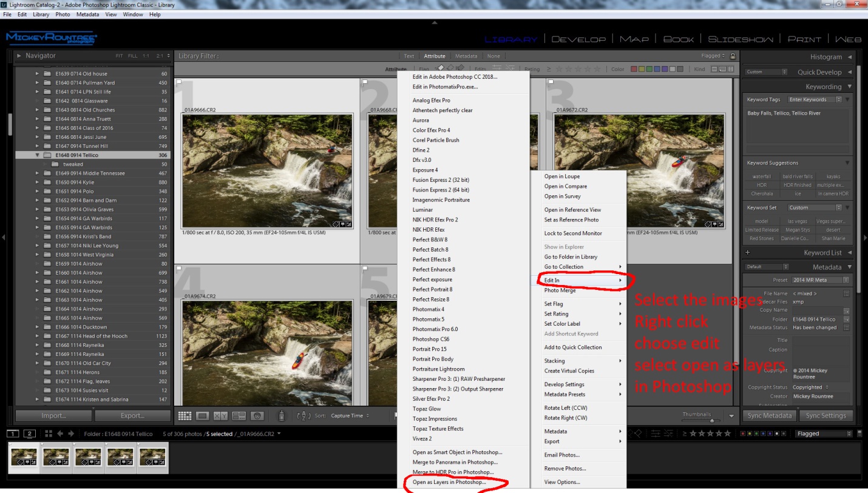Switch to Metadata tab in Library Filter
This screenshot has height=493, width=868.
[x=466, y=56]
